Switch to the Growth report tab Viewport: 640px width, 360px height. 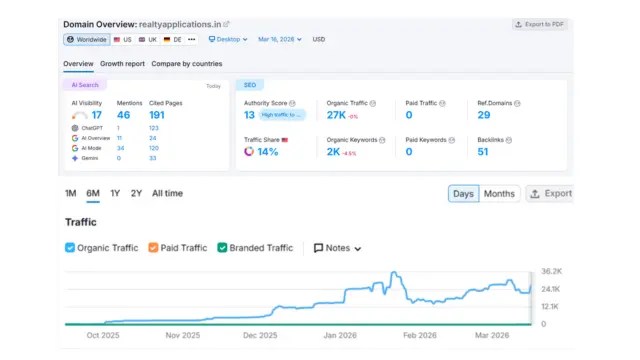coord(122,64)
